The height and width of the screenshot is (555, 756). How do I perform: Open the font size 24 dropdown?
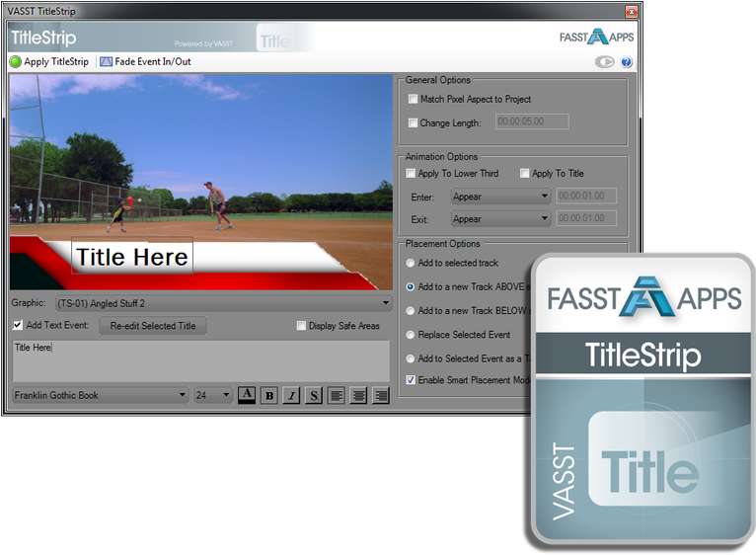[212, 395]
